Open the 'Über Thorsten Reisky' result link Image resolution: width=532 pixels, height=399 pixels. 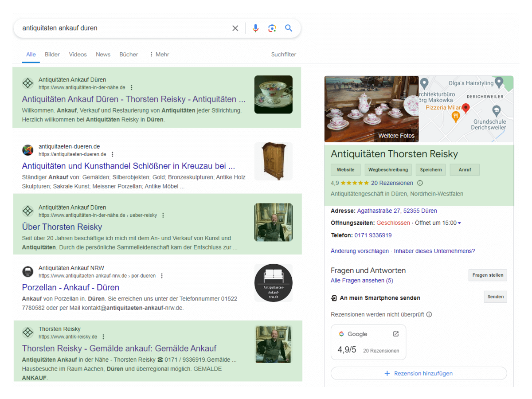62,227
